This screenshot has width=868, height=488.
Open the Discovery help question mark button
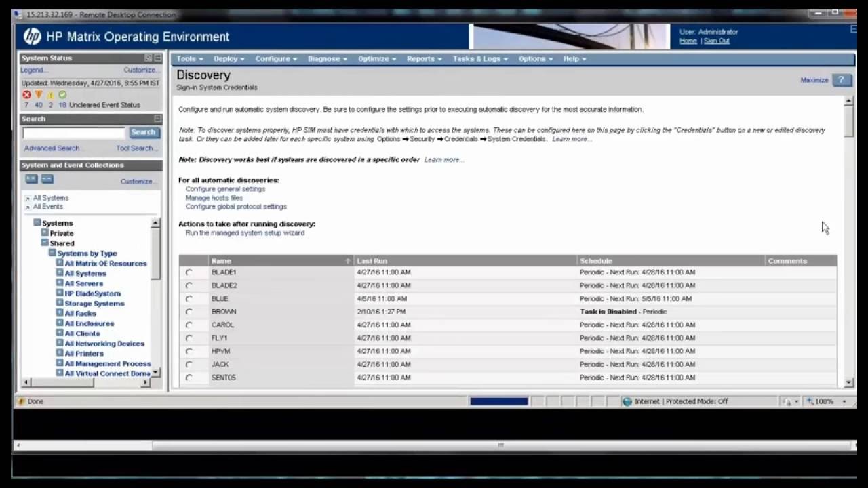[x=842, y=80]
